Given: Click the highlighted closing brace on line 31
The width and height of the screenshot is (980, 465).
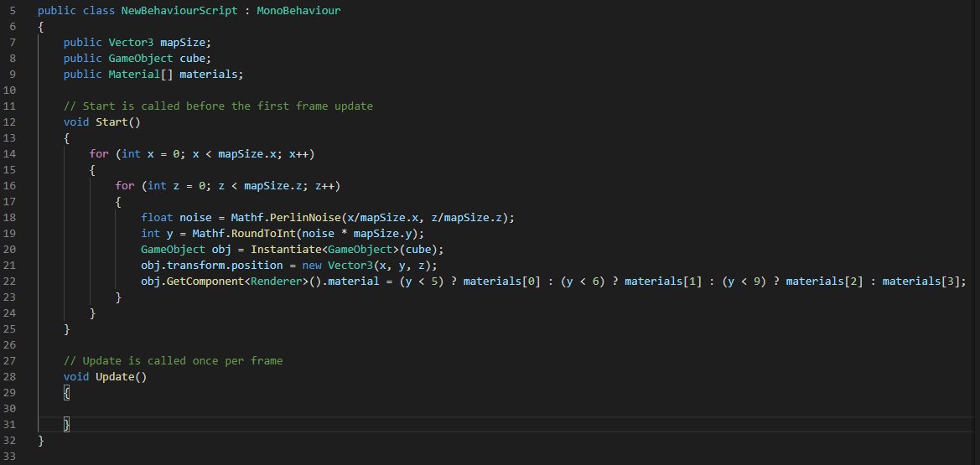Looking at the screenshot, I should coord(67,425).
